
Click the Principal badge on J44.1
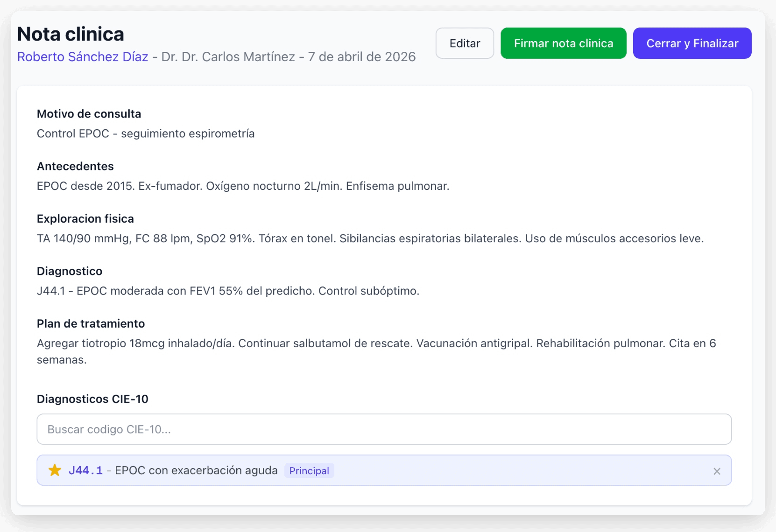(309, 471)
